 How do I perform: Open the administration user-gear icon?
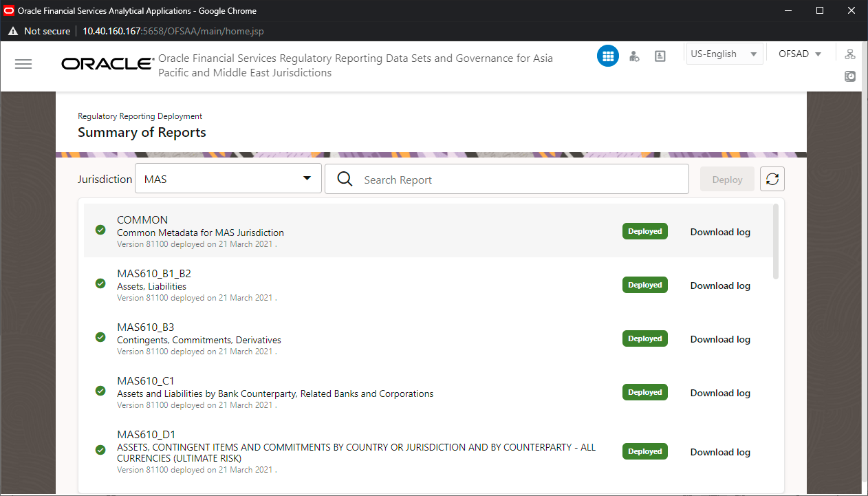click(634, 56)
